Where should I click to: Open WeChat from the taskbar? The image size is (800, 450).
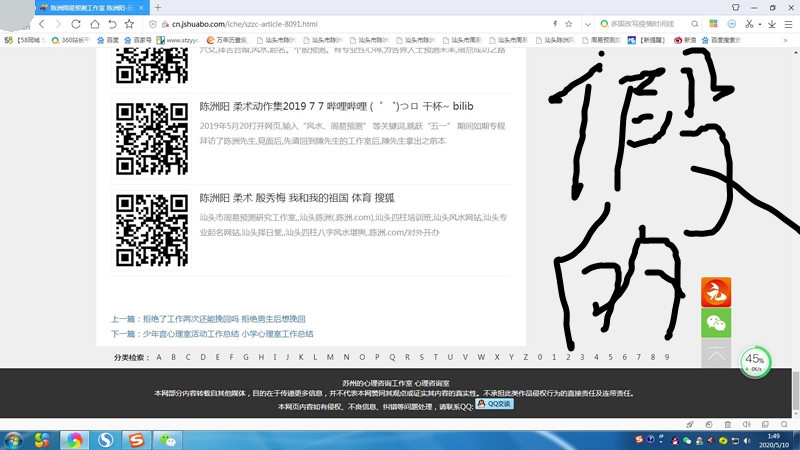click(169, 439)
